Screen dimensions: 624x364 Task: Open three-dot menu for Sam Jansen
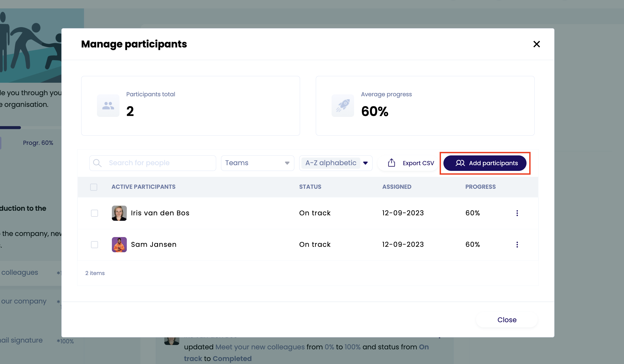[517, 245]
